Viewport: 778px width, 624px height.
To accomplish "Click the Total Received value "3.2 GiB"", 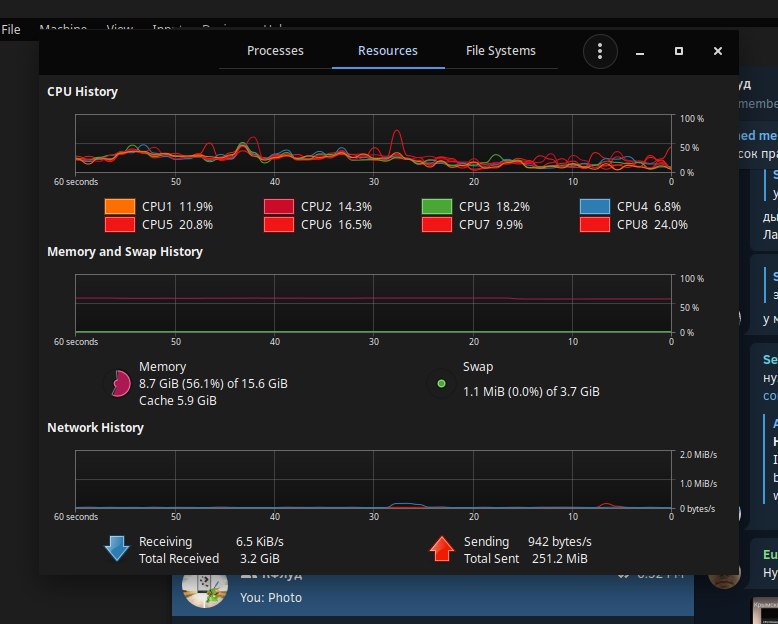I will tap(259, 559).
